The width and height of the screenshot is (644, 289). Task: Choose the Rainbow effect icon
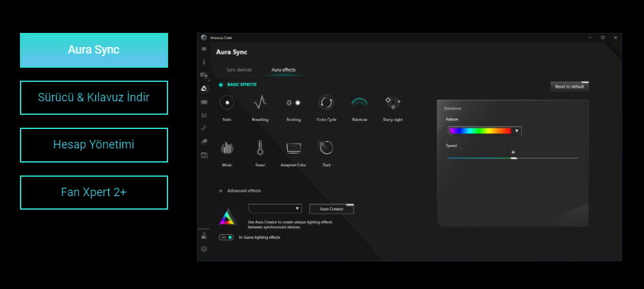(x=359, y=102)
